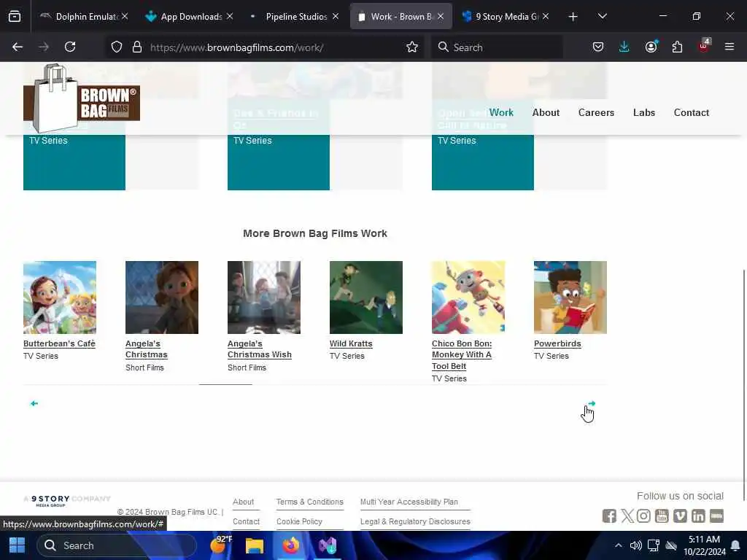Open the 9 Story Media Group footer logo

pyautogui.click(x=66, y=500)
